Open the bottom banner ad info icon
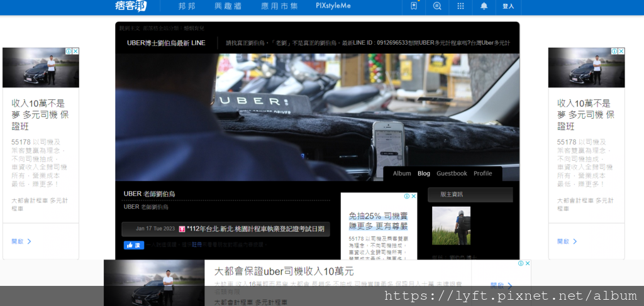This screenshot has width=644, height=306. pyautogui.click(x=521, y=263)
